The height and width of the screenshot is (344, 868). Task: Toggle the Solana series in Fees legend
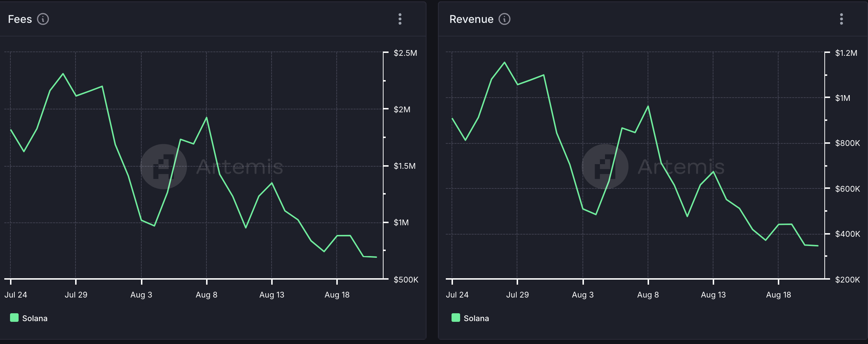tap(34, 318)
